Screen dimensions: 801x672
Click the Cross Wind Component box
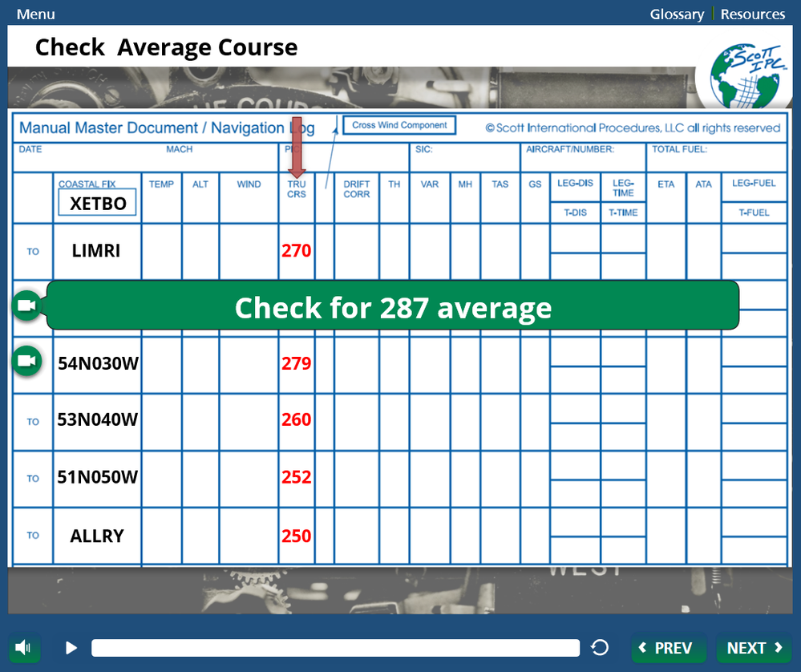pos(399,125)
